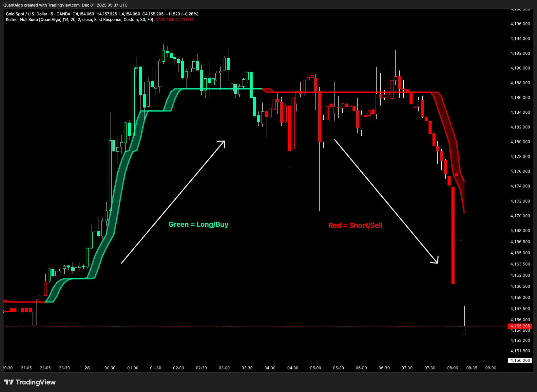Click the 4,184.000 price axis label
Viewport: 537px width, 392px height.
(520, 112)
